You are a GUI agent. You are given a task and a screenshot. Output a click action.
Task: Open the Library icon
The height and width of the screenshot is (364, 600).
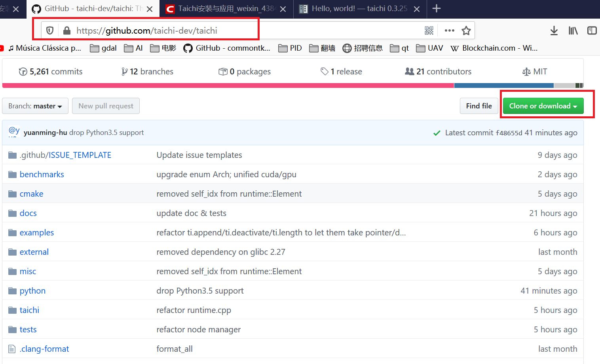(x=573, y=30)
